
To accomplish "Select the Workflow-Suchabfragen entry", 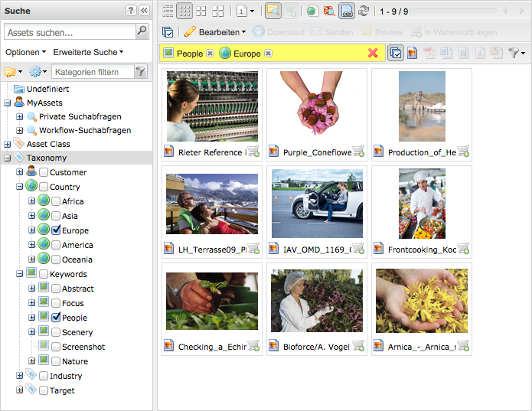I will [85, 130].
